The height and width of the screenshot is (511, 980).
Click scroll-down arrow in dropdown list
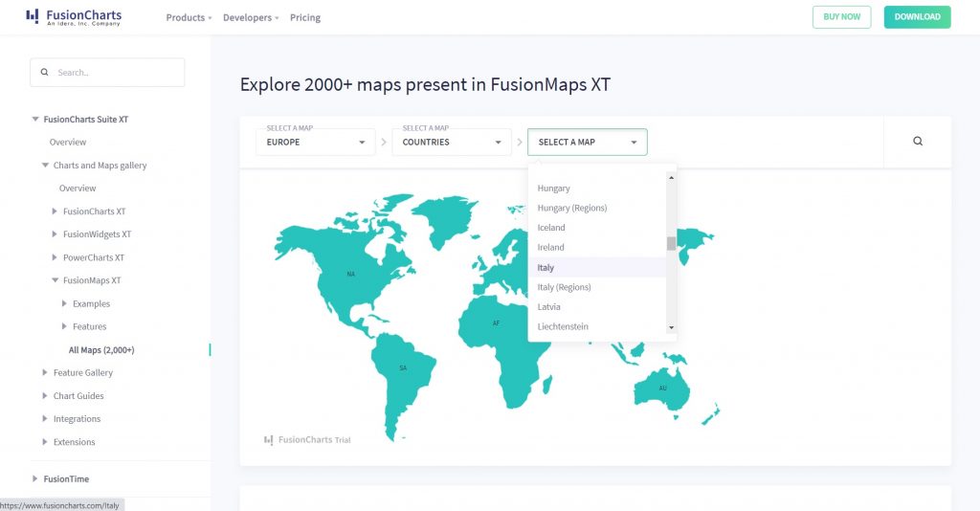click(x=671, y=327)
